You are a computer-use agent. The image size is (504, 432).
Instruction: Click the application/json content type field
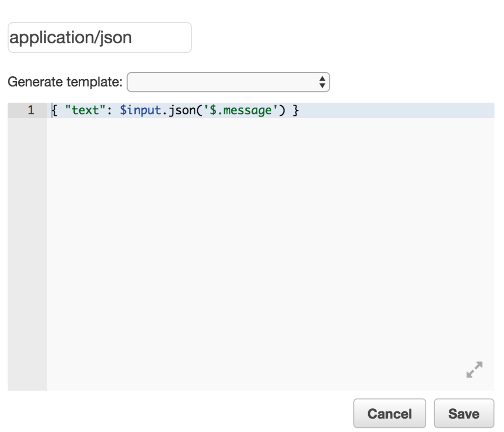pyautogui.click(x=99, y=37)
